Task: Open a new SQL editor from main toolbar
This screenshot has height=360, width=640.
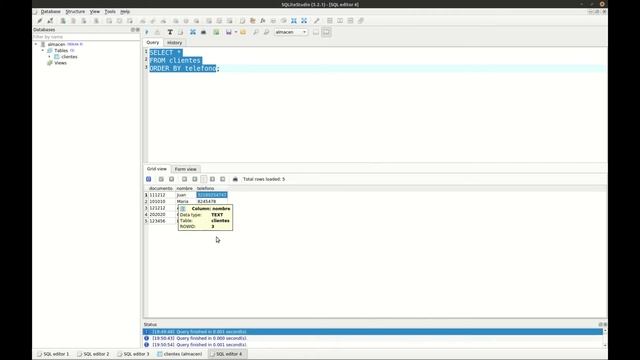Action: 242,21
